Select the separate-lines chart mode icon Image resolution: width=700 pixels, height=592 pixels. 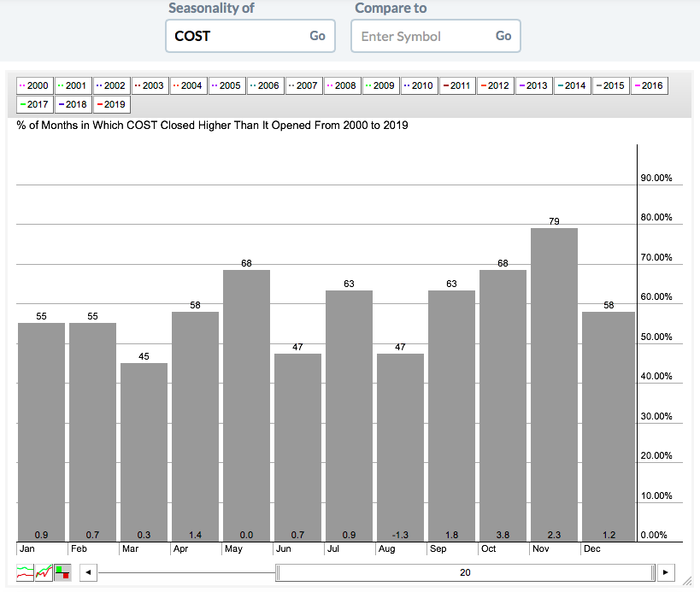tap(26, 572)
